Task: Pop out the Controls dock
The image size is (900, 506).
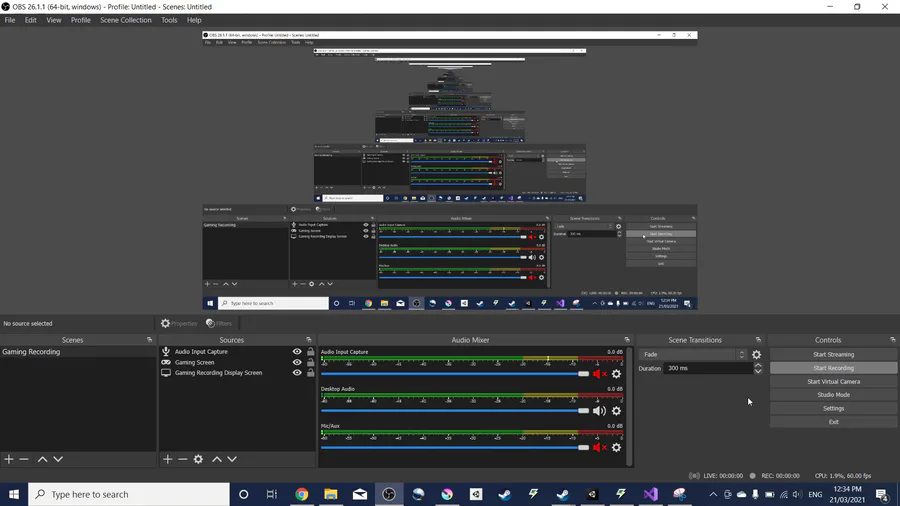Action: coord(893,340)
